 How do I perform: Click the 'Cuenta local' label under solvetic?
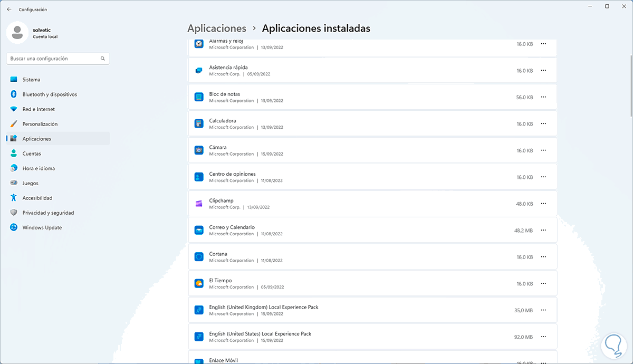point(45,37)
